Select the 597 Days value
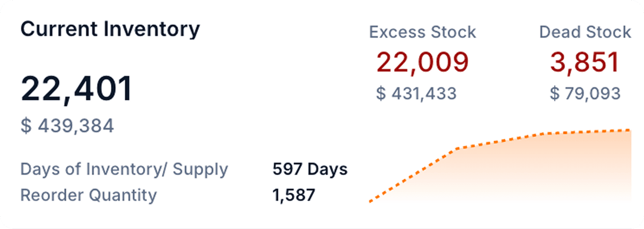644x229 pixels. [310, 169]
